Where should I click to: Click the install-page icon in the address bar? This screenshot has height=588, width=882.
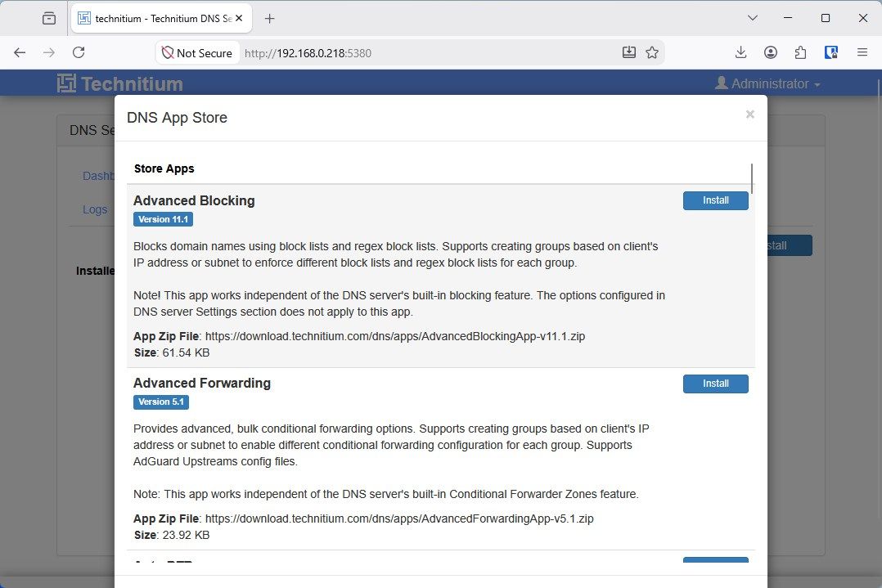tap(629, 53)
